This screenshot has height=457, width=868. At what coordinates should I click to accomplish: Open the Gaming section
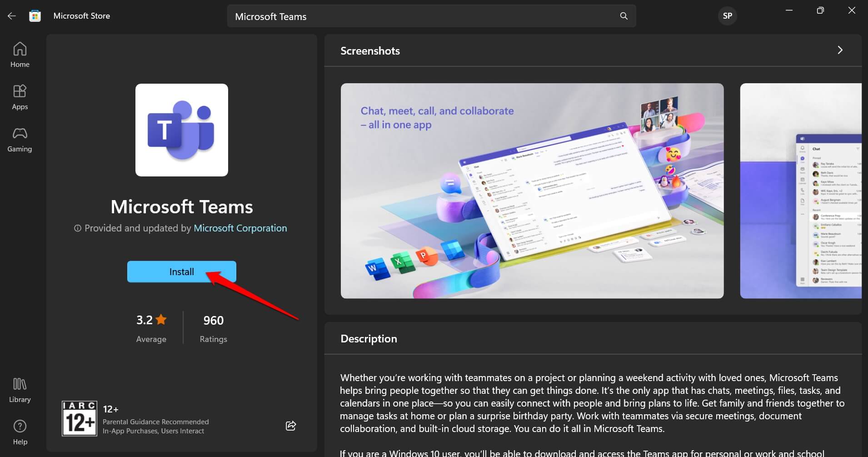20,139
